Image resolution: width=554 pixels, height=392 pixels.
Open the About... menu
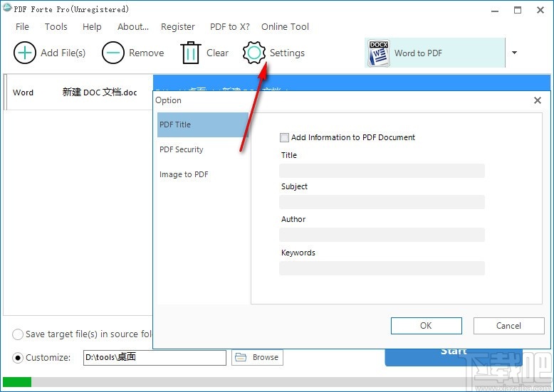133,26
